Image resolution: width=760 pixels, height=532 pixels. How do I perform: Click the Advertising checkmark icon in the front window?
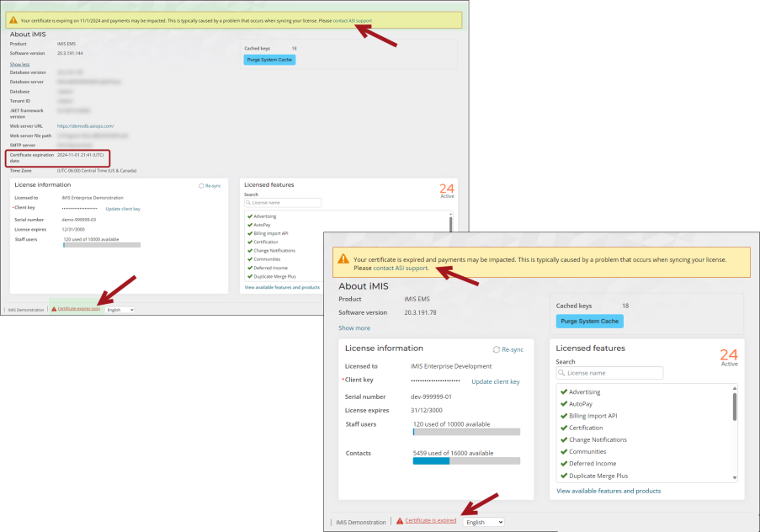[x=564, y=392]
